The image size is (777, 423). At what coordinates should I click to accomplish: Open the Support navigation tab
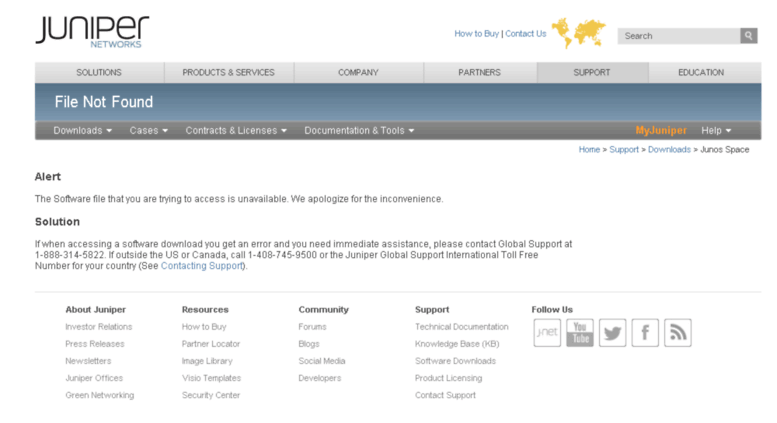tap(592, 72)
